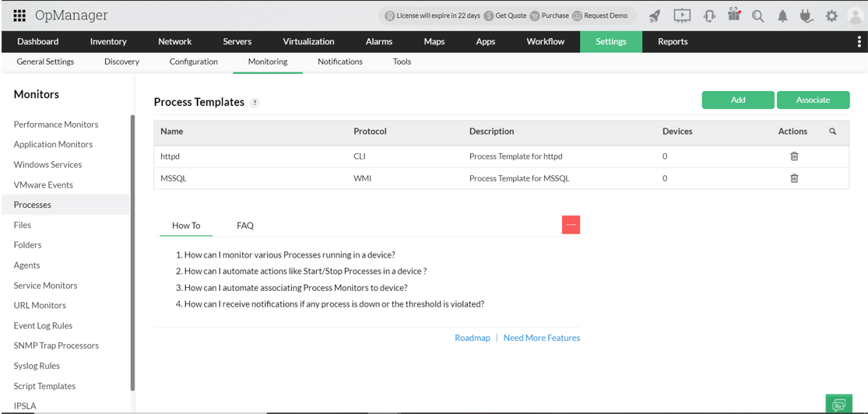This screenshot has width=868, height=414.
Task: Open the Notifications settings tab
Action: pos(340,61)
